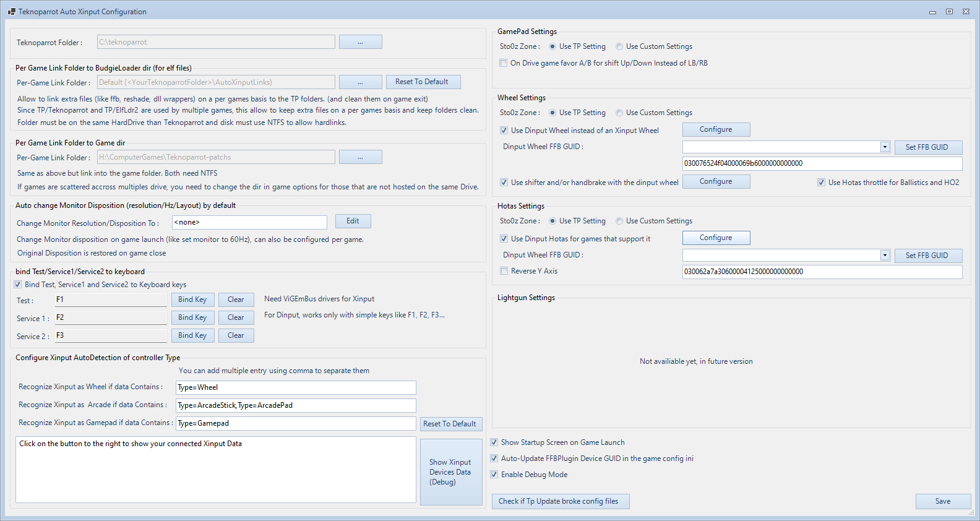Click the Change Monitor Resolution <none> field
Image resolution: width=980 pixels, height=521 pixels.
click(x=249, y=222)
